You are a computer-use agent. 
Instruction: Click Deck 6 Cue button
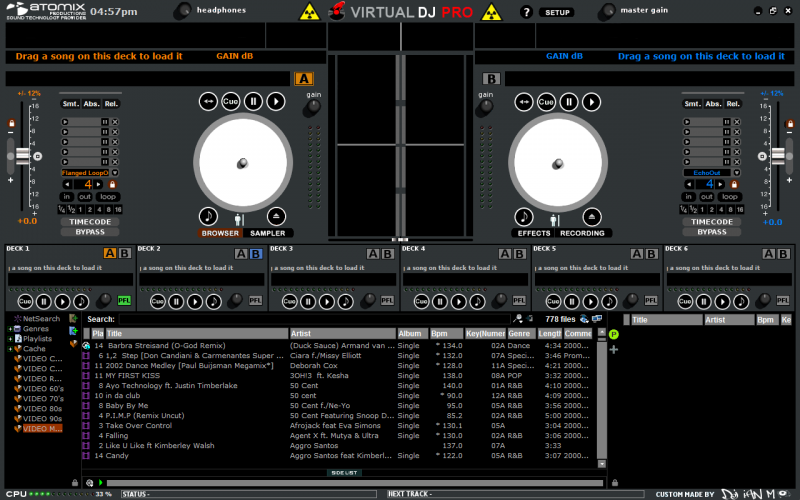685,302
